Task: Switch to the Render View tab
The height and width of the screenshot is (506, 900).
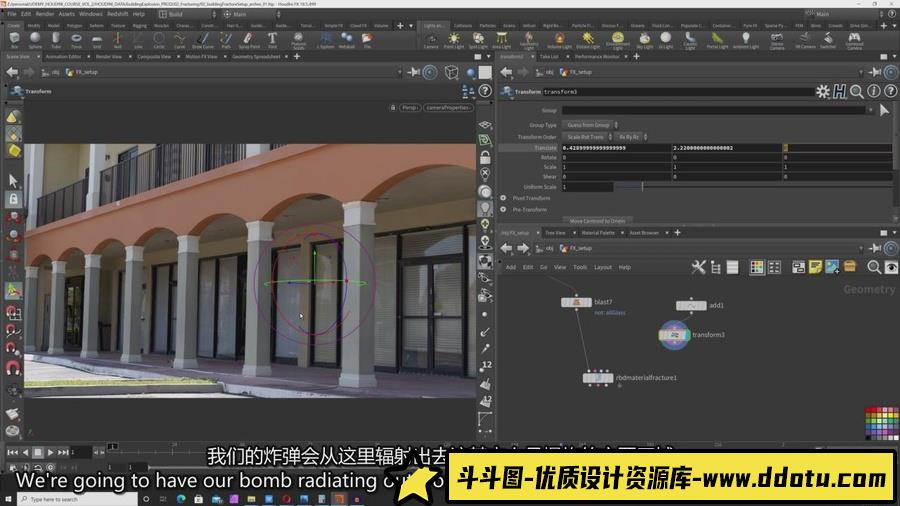Action: tap(108, 57)
